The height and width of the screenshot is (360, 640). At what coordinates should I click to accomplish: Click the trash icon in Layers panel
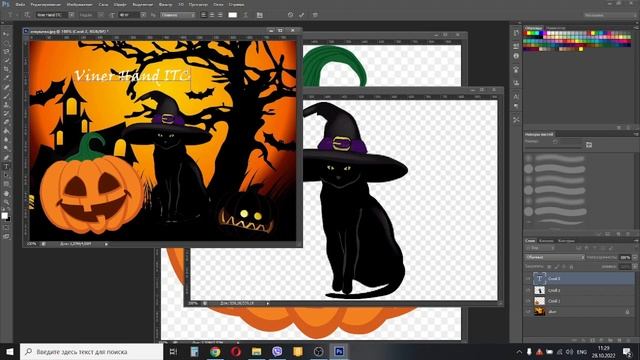coord(628,340)
